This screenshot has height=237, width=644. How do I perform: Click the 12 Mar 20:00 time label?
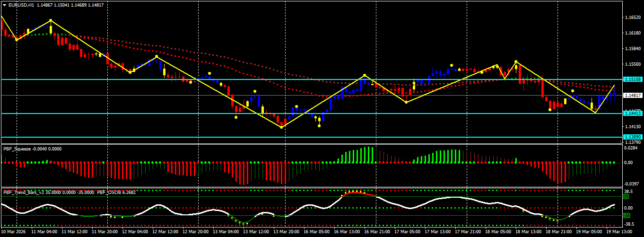[x=197, y=233]
